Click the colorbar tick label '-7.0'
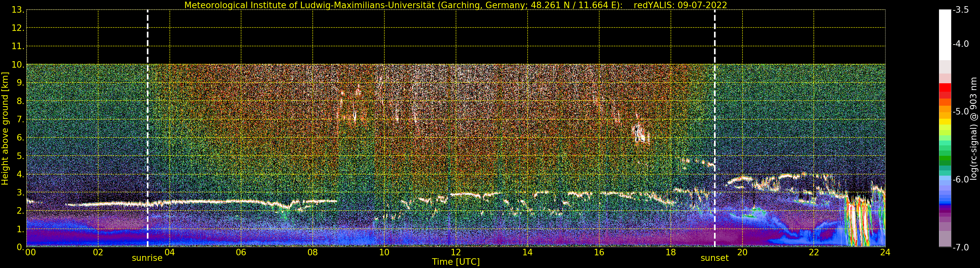The width and height of the screenshot is (980, 268). [x=960, y=248]
